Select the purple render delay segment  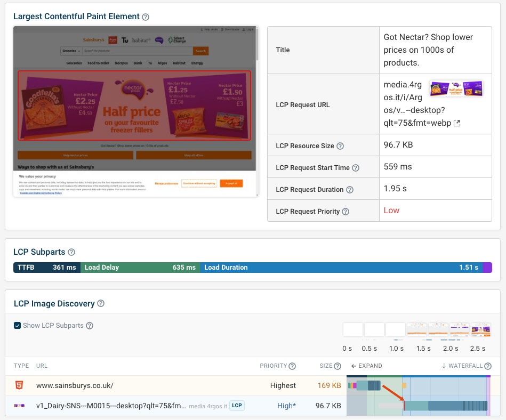(487, 268)
